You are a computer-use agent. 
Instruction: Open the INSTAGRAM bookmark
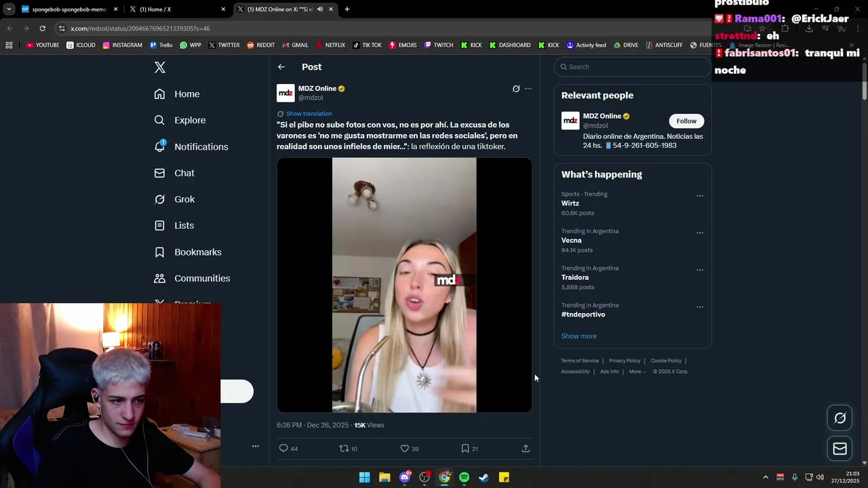pyautogui.click(x=123, y=45)
